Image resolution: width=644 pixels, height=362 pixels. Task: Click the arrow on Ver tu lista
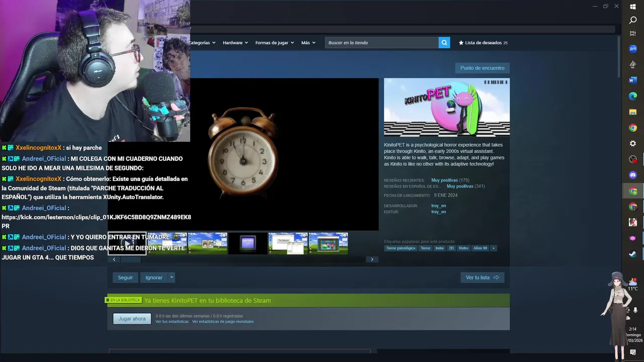point(496,278)
